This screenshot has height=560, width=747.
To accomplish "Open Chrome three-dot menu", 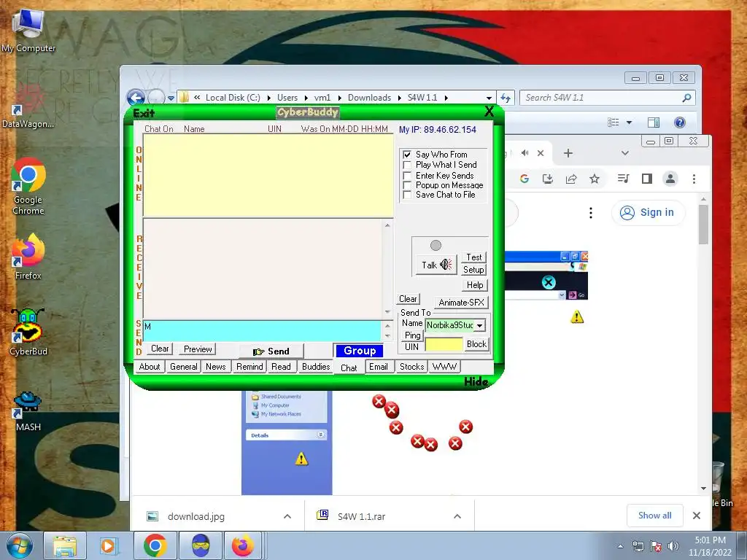I will click(x=694, y=179).
